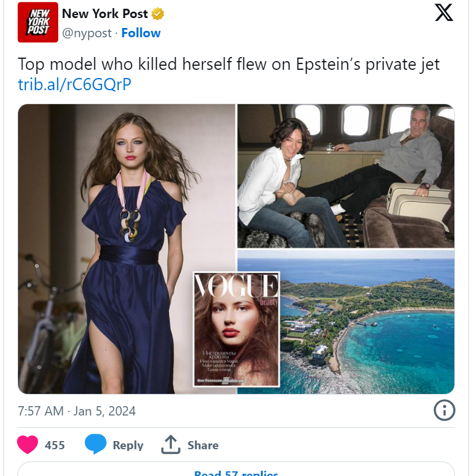Open the tweet info circle icon
The width and height of the screenshot is (473, 476).
click(444, 410)
